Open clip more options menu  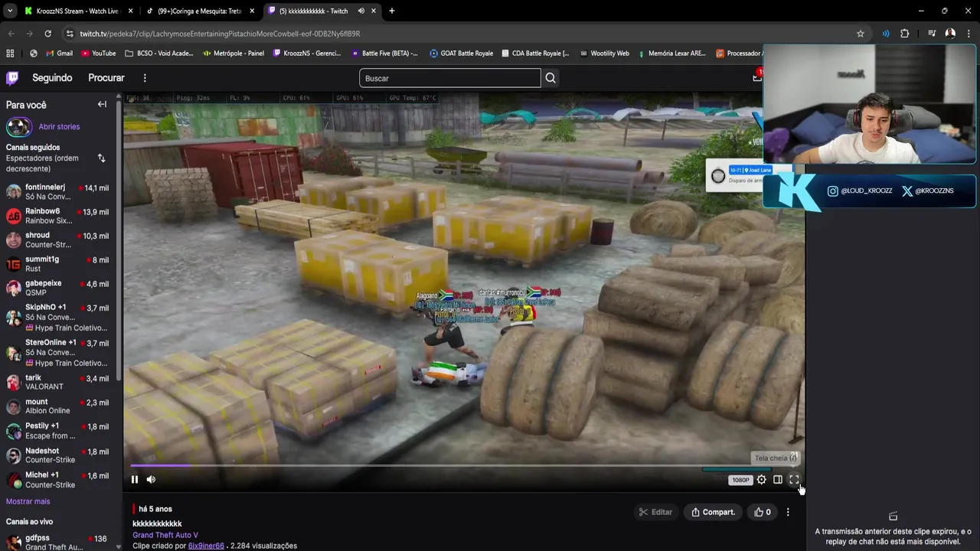point(788,512)
